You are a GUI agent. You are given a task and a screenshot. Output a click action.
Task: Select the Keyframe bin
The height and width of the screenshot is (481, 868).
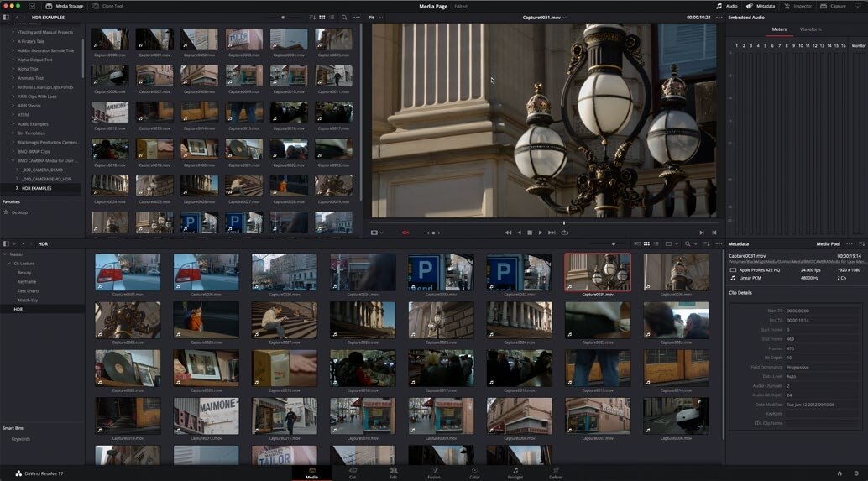click(x=27, y=282)
